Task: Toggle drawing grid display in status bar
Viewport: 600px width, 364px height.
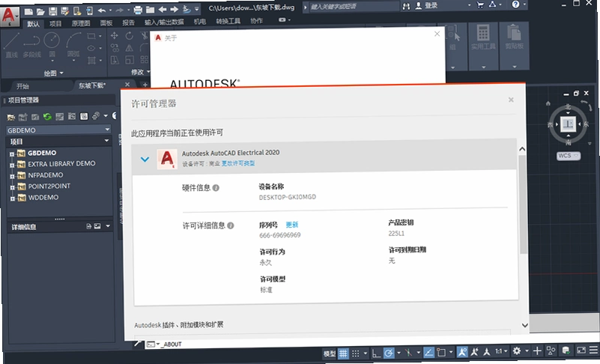Action: coord(343,354)
